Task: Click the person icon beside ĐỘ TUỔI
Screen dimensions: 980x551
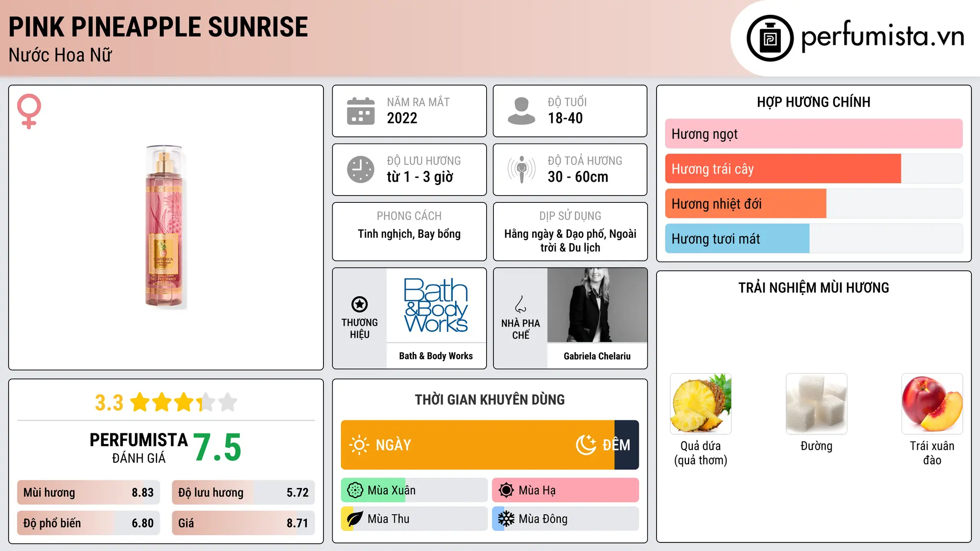Action: (x=521, y=111)
